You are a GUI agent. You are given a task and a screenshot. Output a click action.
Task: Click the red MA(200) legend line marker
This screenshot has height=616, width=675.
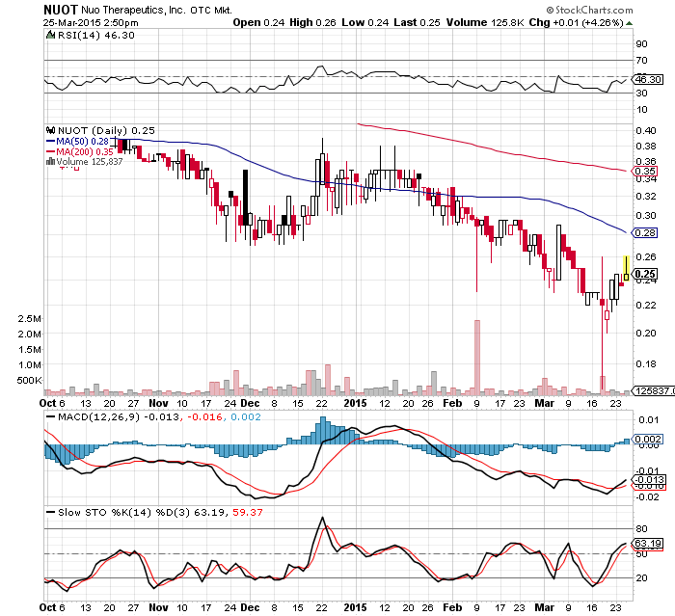[x=50, y=151]
